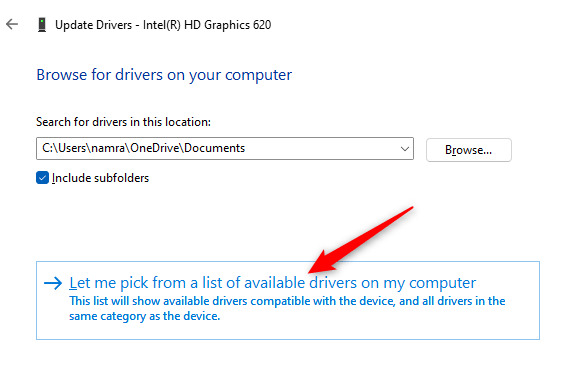The height and width of the screenshot is (369, 574).
Task: Click the Browse for drivers on your computer heading
Action: tap(164, 75)
